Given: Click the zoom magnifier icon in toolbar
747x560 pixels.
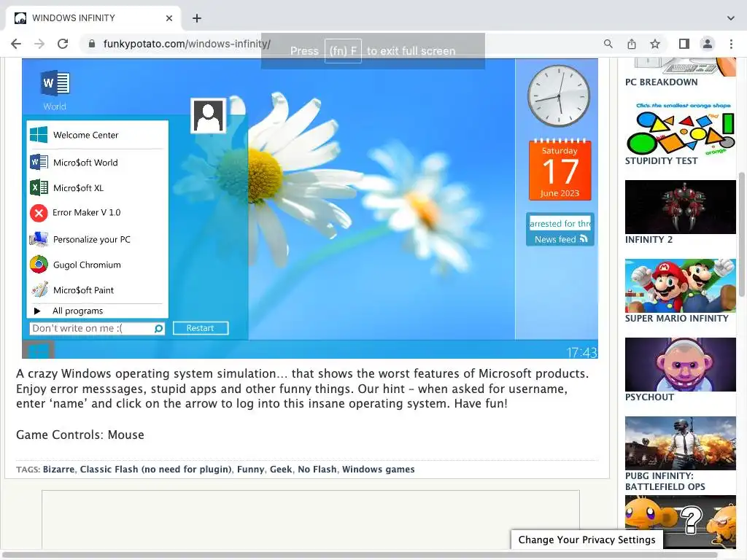Looking at the screenshot, I should (x=608, y=44).
